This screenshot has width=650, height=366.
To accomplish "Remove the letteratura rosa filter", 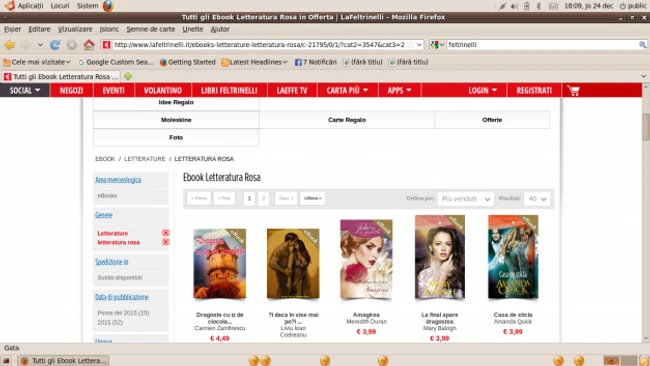I will click(165, 242).
